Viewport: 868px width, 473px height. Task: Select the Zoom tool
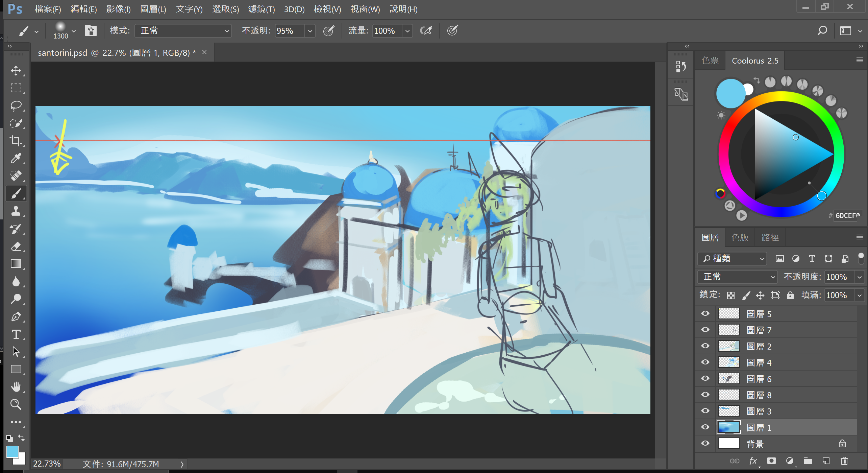coord(16,405)
